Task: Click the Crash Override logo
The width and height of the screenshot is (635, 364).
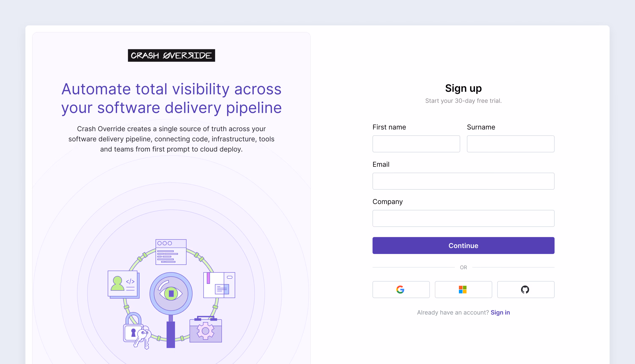Action: 171,55
